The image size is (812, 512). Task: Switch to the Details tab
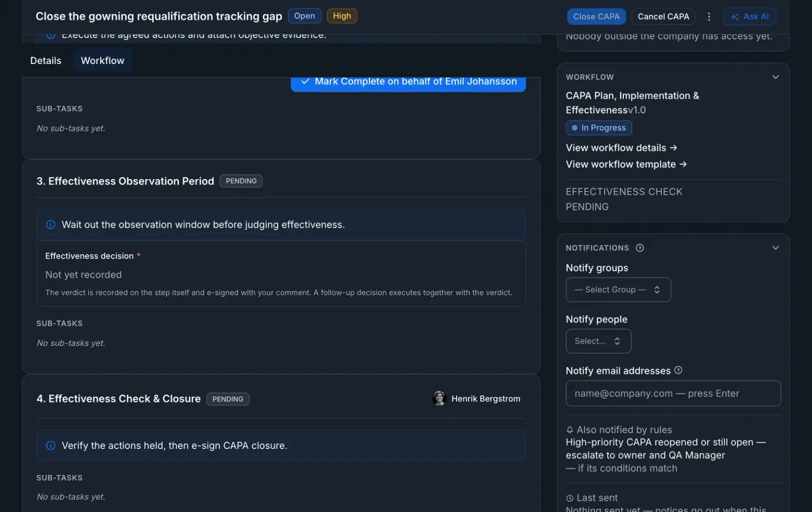coord(45,61)
